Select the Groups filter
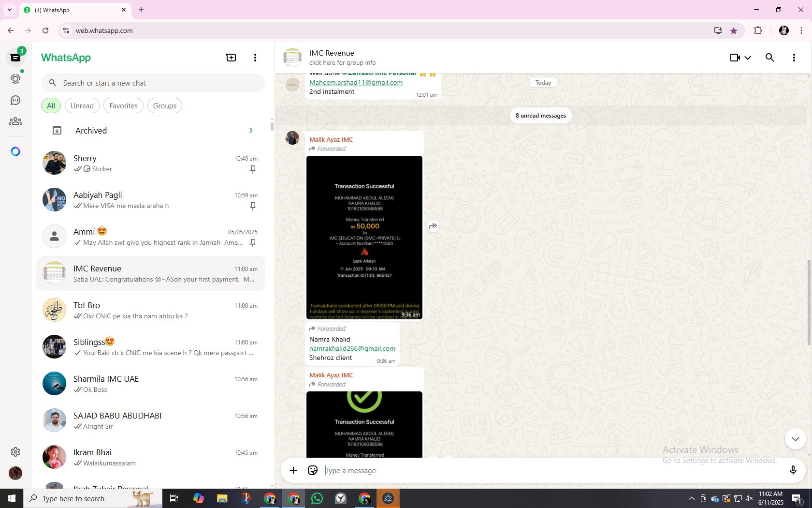This screenshot has width=812, height=508. 165,105
